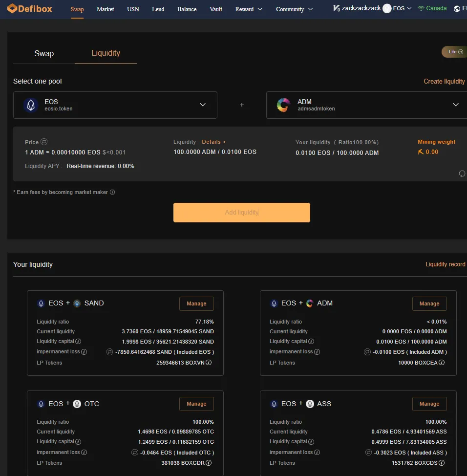Click impermanent loss info icon in SAND card
This screenshot has height=476, width=467.
(84, 352)
